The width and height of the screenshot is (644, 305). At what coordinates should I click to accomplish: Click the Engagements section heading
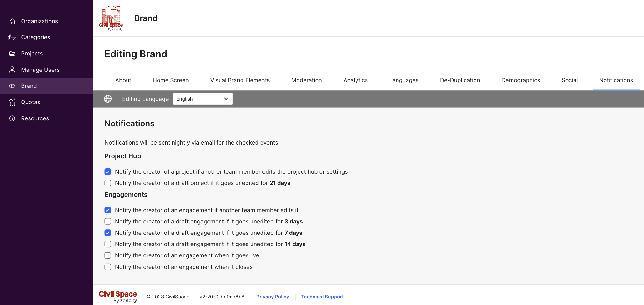point(126,195)
